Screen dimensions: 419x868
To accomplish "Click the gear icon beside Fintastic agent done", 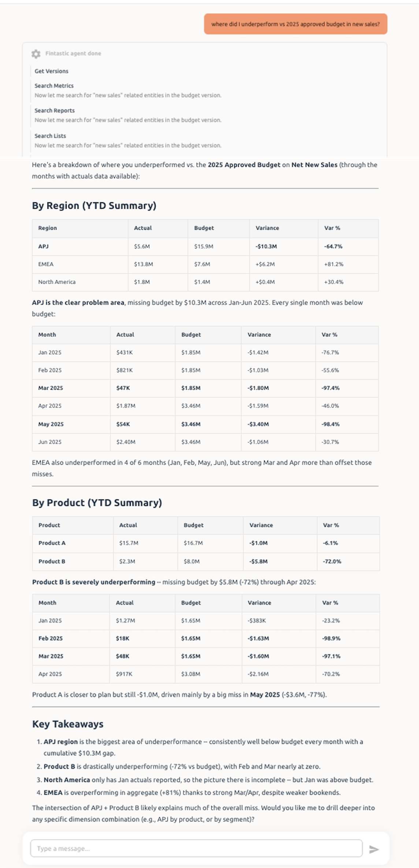I will coord(36,54).
